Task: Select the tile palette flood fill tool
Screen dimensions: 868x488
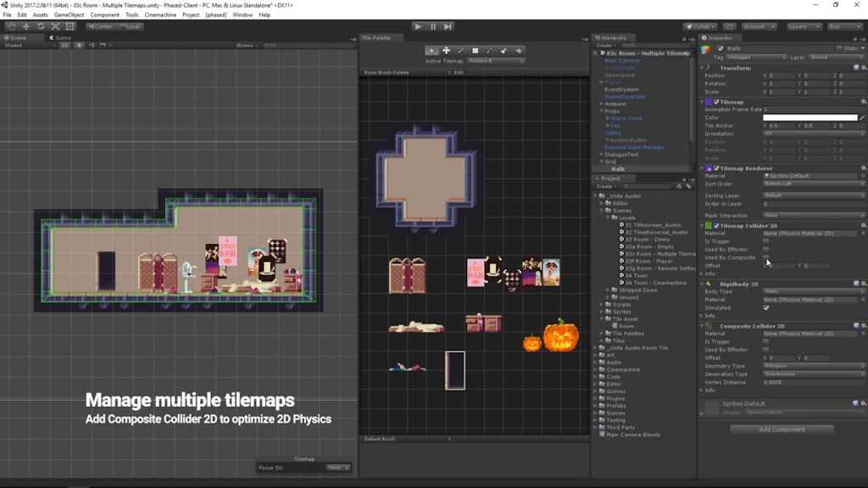Action: pyautogui.click(x=519, y=51)
